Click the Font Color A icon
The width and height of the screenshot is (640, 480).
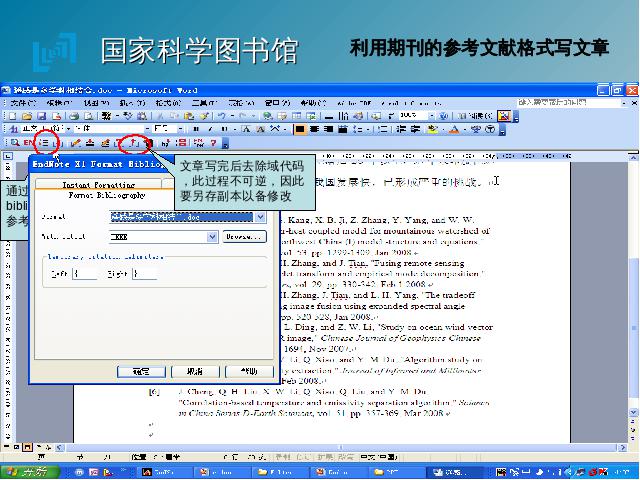454,130
